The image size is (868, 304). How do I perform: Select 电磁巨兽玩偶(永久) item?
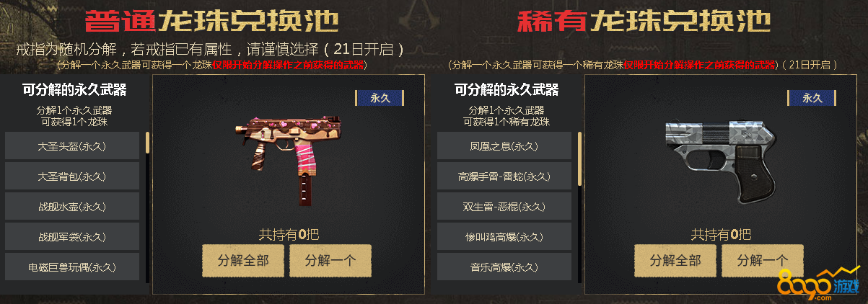click(x=72, y=267)
